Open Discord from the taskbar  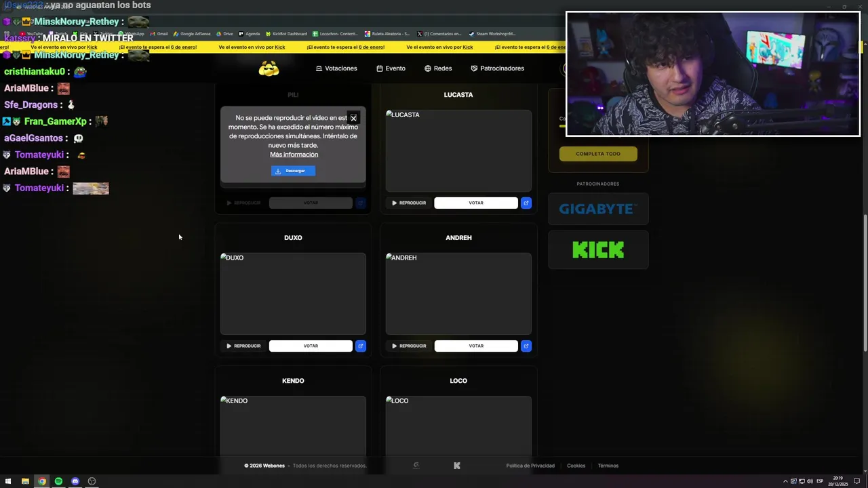click(75, 481)
